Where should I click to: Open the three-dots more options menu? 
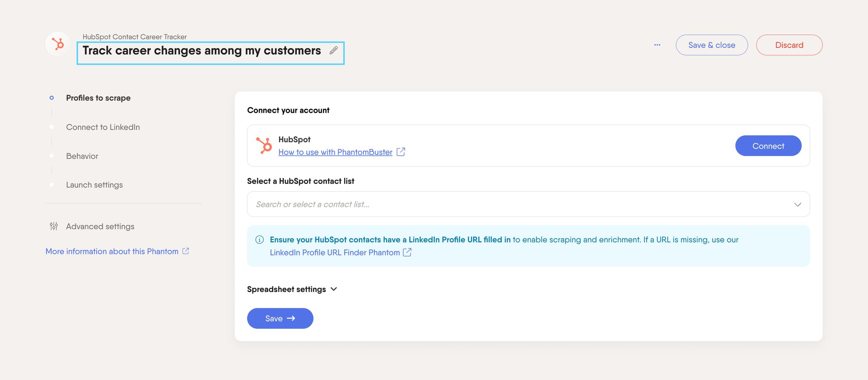pos(657,45)
